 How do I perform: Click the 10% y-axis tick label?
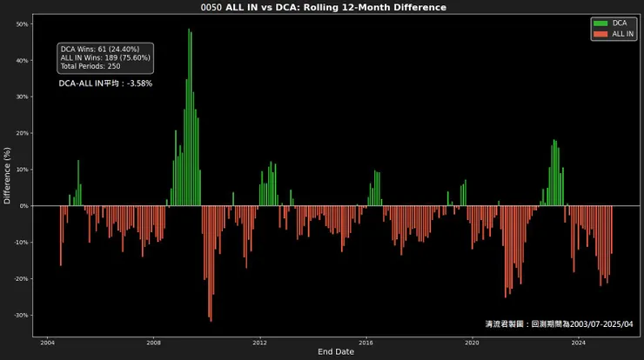pos(23,170)
